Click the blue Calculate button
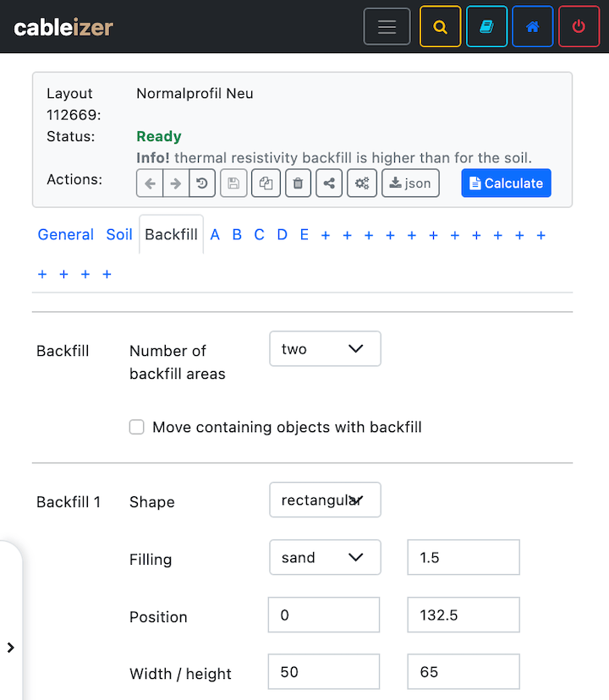609x700 pixels. [507, 183]
